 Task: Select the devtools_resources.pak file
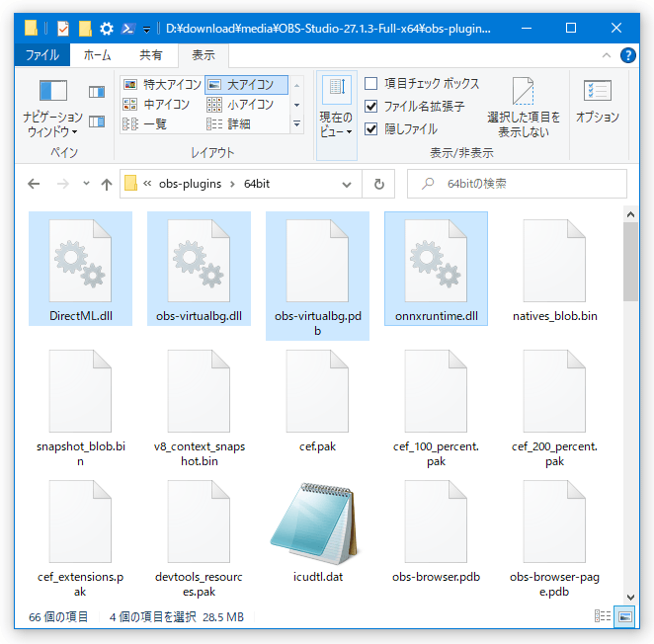(199, 537)
